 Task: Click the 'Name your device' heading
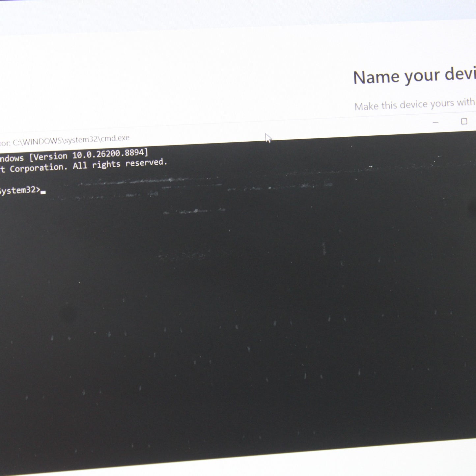coord(414,76)
